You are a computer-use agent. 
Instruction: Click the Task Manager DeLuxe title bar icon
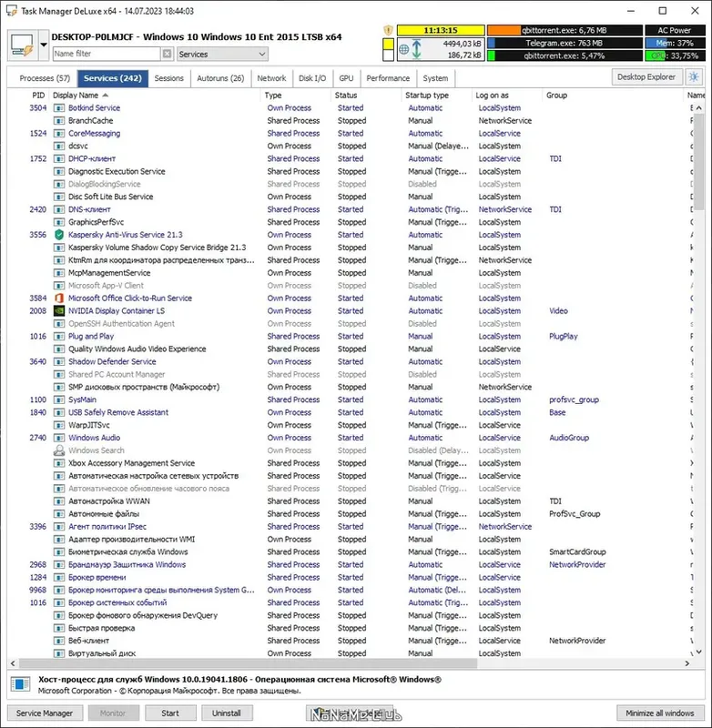coord(11,11)
